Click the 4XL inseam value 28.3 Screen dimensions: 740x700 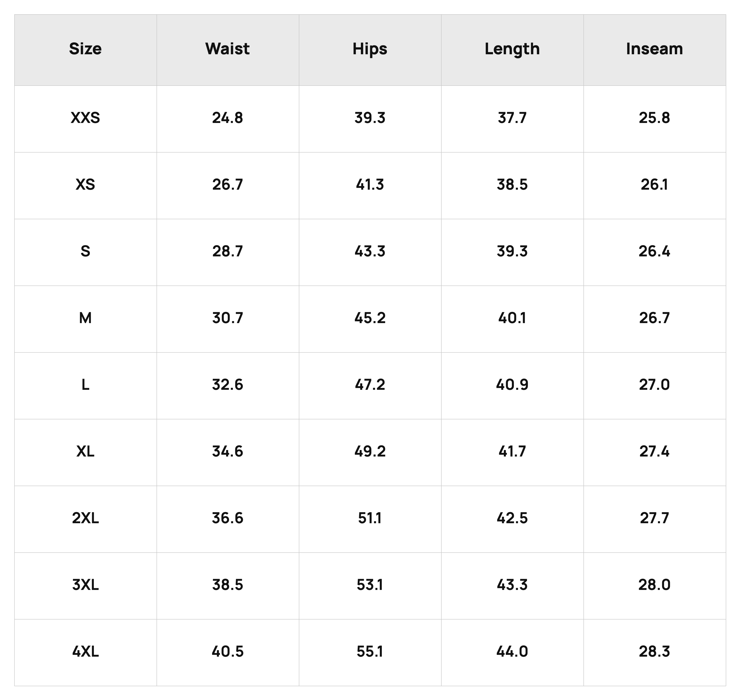point(655,652)
